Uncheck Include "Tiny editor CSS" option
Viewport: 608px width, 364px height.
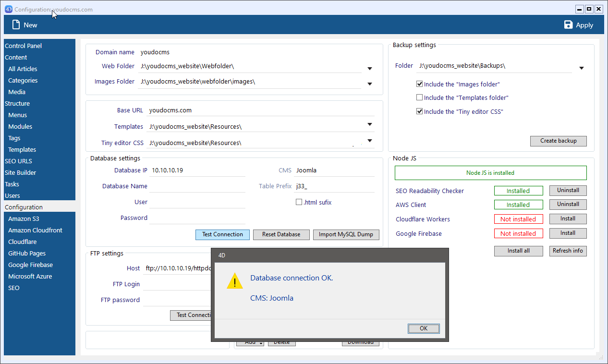420,111
